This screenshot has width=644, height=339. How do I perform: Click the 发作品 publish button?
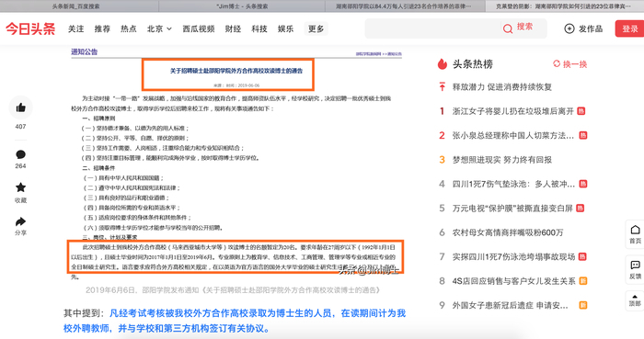583,28
